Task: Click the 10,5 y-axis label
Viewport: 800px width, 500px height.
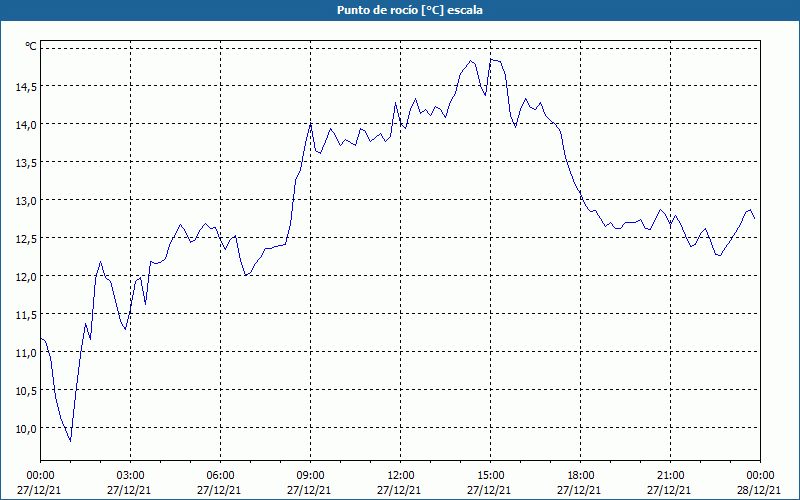Action: pyautogui.click(x=26, y=391)
